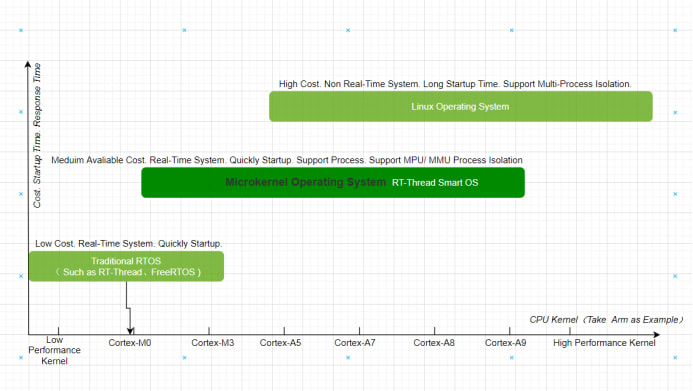Image resolution: width=693 pixels, height=391 pixels.
Task: Click the 'Low Performance Kernel' axis label
Action: (x=54, y=350)
